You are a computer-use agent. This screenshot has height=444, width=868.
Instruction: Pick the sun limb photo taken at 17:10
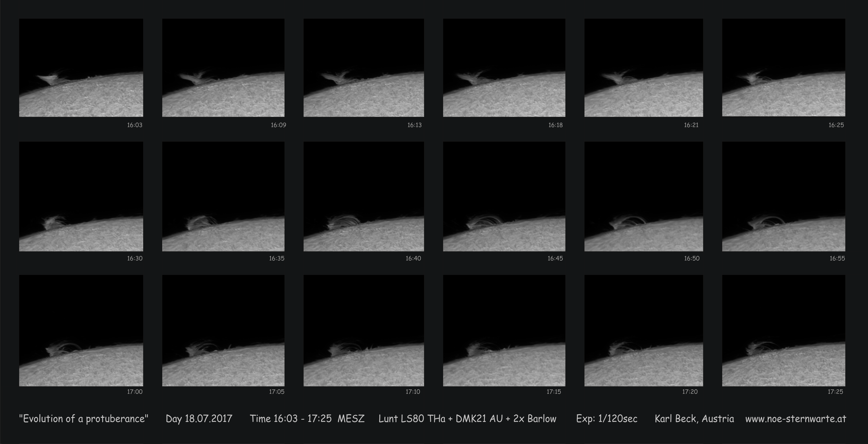tap(364, 330)
